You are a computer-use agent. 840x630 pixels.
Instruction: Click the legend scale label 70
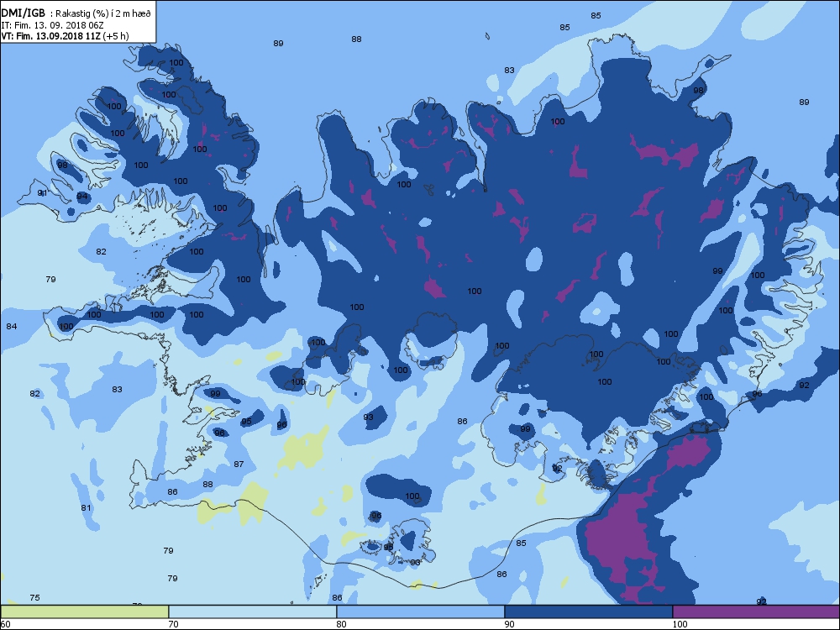[x=174, y=623]
